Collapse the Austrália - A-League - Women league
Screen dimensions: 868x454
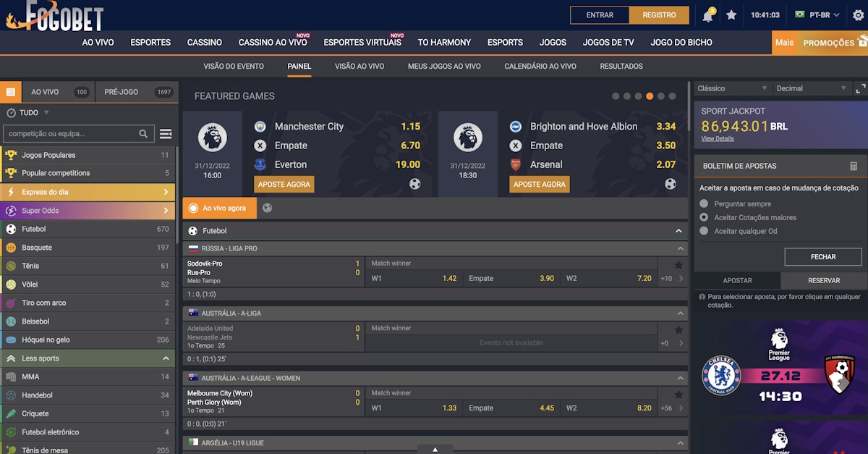point(681,378)
